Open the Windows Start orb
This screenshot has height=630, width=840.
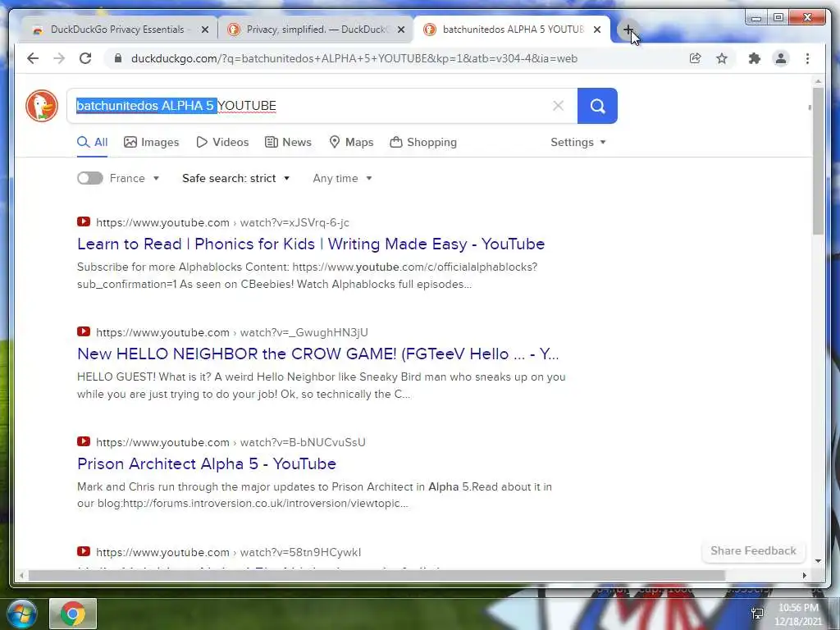pos(21,614)
